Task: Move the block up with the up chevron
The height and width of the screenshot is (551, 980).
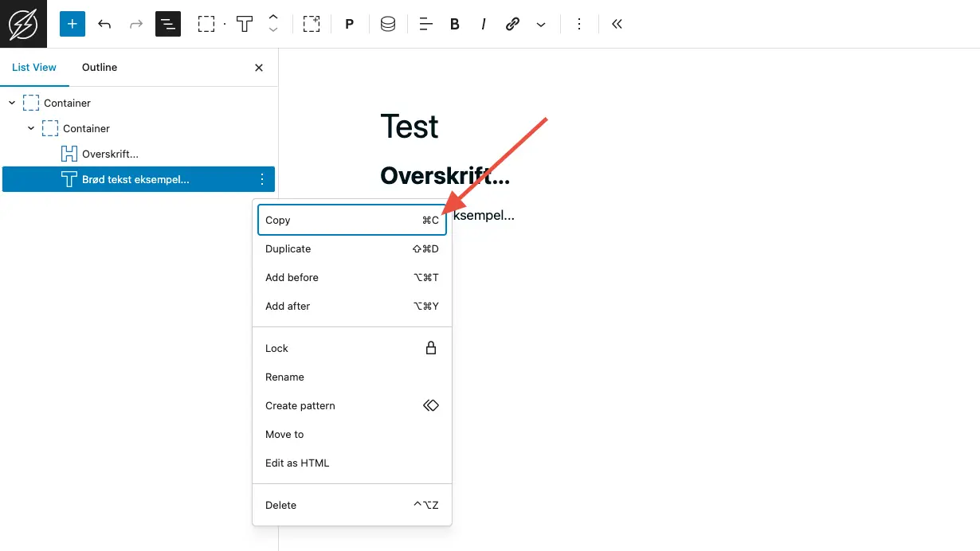Action: pos(273,18)
